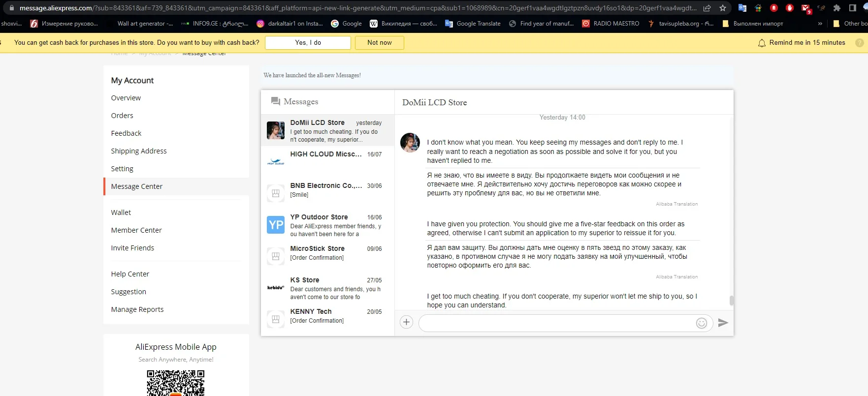Open the INFO9.GE bookmark

(215, 24)
